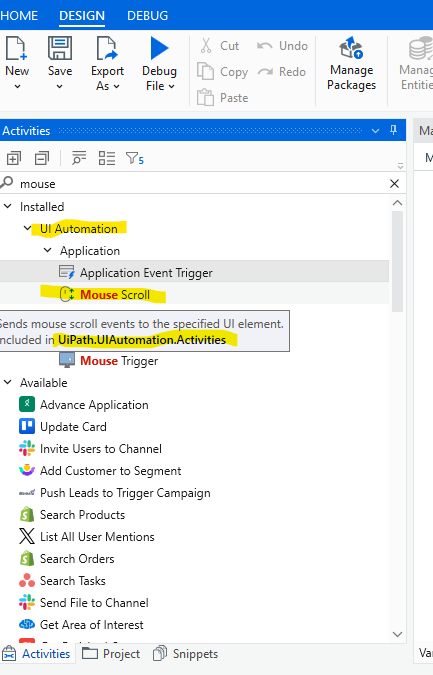This screenshot has height=675, width=433.
Task: Click the Asana icon beside Search Tasks
Action: (x=27, y=581)
